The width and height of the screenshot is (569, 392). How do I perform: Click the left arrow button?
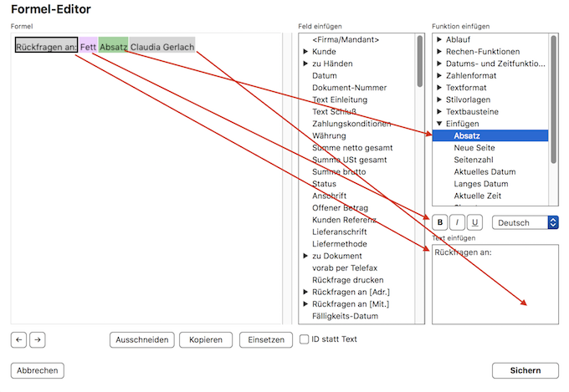pos(19,339)
